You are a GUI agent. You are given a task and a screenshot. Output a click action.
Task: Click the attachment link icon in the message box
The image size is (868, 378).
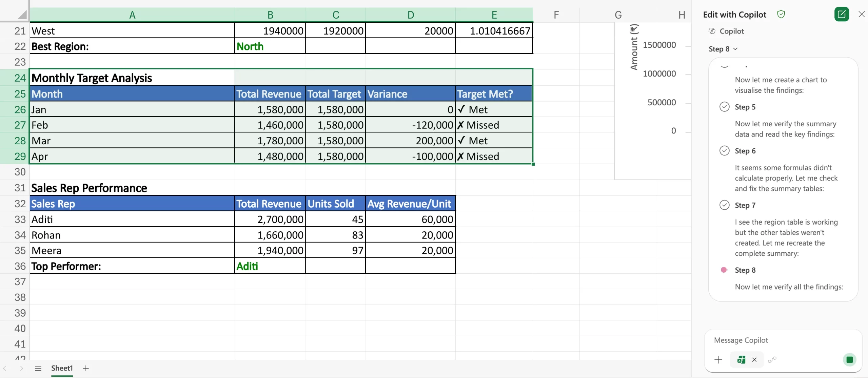click(772, 360)
